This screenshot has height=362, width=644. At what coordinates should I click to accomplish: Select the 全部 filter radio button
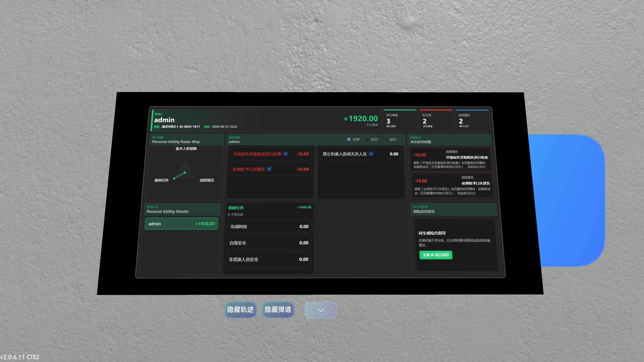(x=349, y=139)
